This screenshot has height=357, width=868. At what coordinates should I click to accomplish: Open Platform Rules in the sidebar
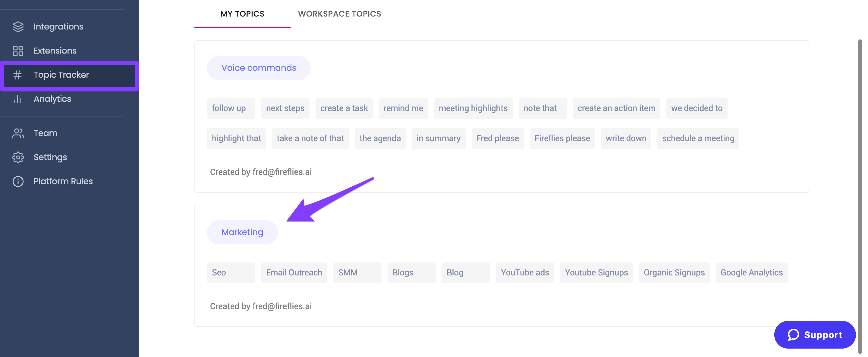[x=69, y=182]
